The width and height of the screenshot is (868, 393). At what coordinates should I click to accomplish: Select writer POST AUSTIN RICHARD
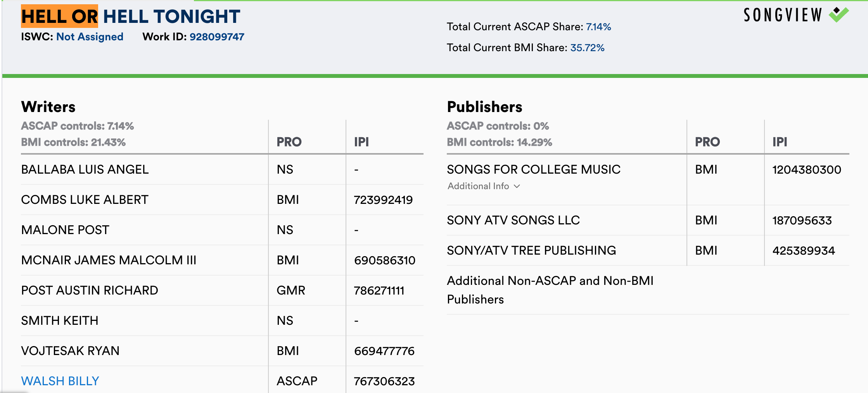90,290
